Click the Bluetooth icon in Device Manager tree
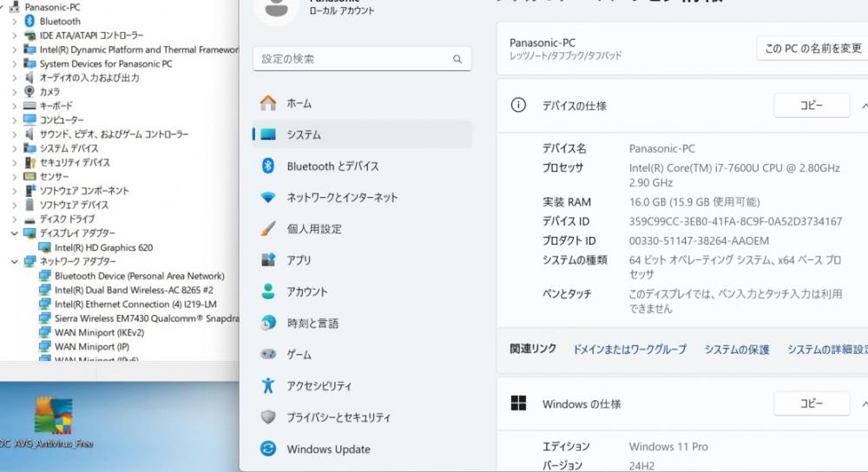Image resolution: width=868 pixels, height=472 pixels. pos(30,21)
